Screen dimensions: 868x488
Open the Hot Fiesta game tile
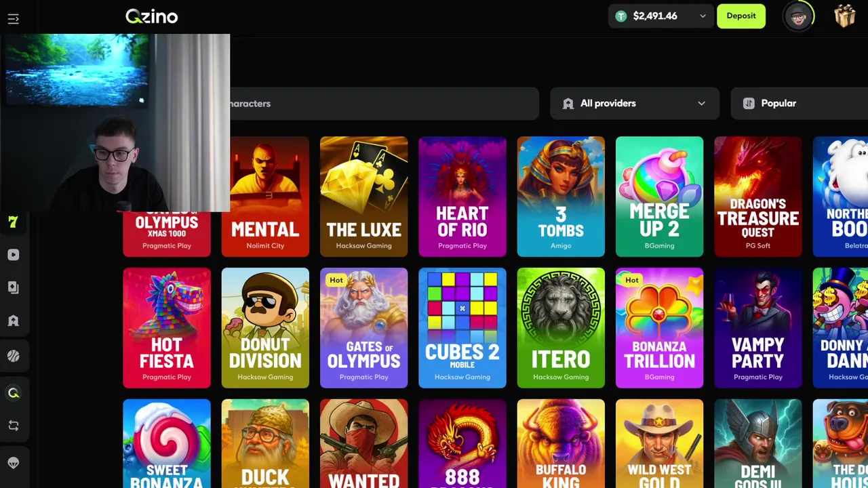click(x=167, y=328)
